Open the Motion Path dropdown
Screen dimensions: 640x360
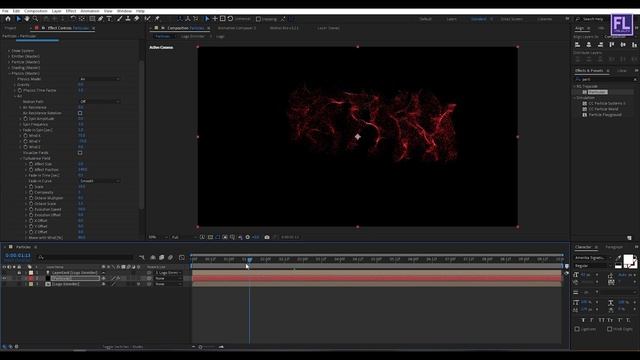(99, 102)
